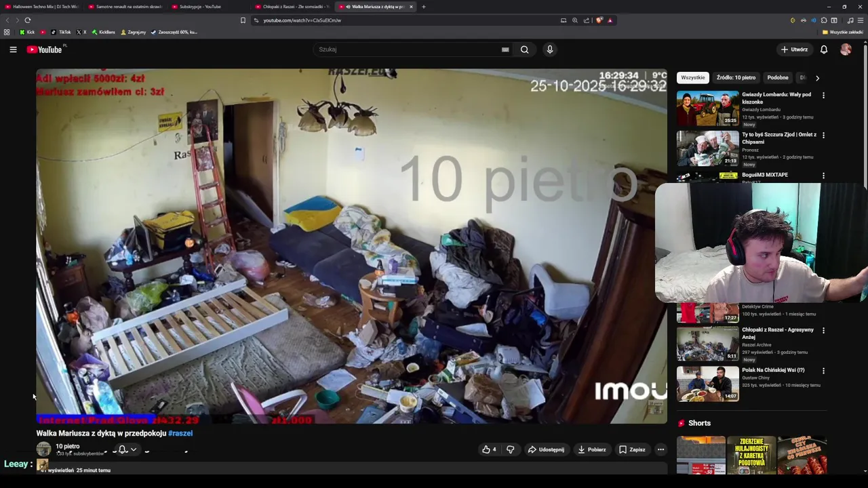Open the notification bell dropdown for channel
Screen dimensions: 868x488
tap(127, 449)
